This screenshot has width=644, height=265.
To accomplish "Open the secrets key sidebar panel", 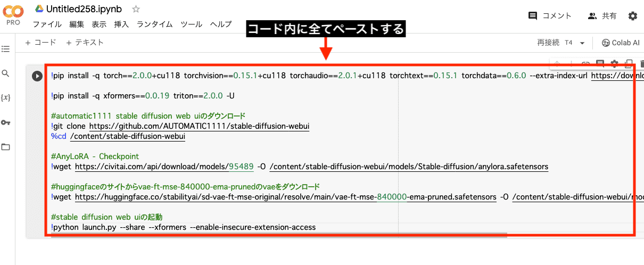I will tap(6, 123).
